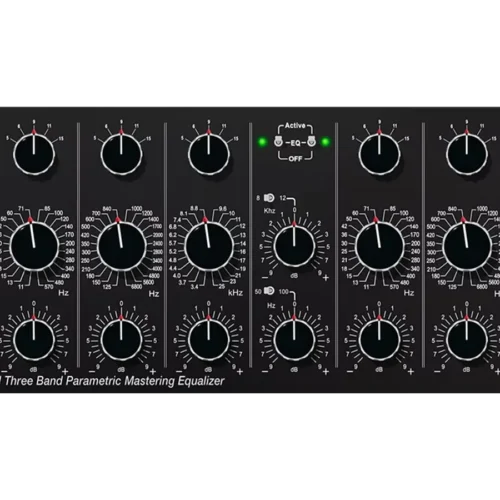This screenshot has width=500, height=500.
Task: Click left-channel 125–6800 Hz frequency knob
Action: tap(121, 247)
